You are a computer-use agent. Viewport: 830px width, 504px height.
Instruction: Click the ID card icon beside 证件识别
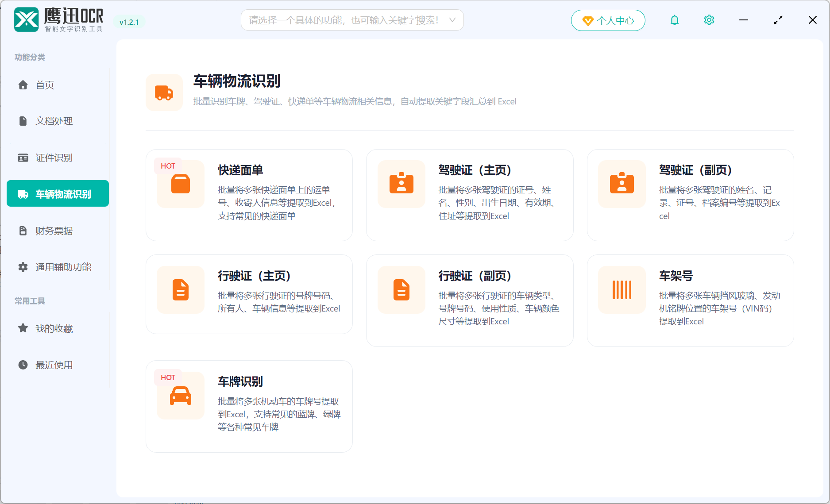(23, 158)
